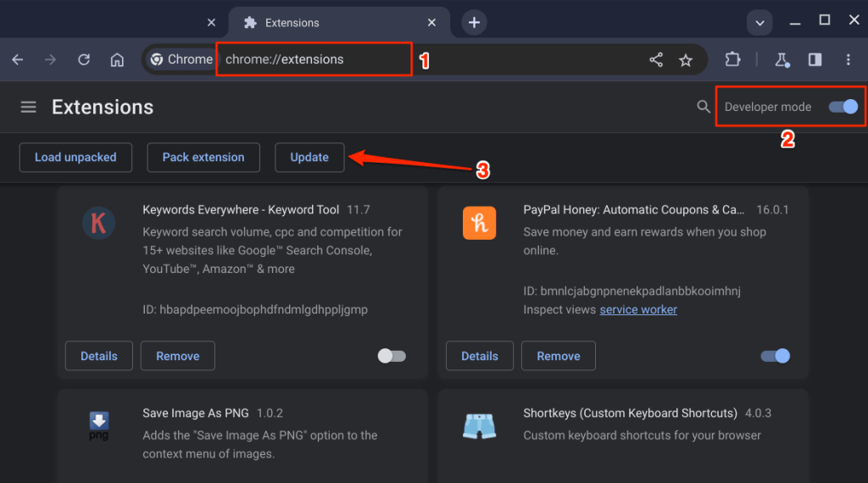Search extensions with the magnifier icon

(x=703, y=106)
